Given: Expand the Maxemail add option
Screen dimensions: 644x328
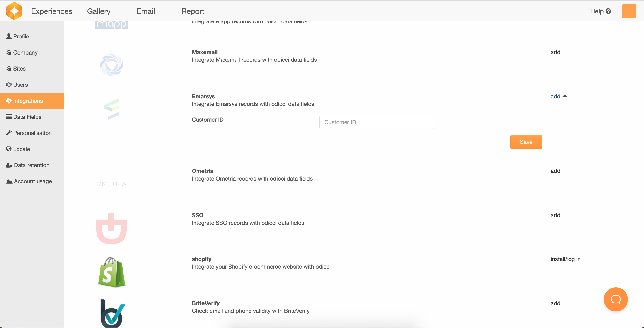Looking at the screenshot, I should [x=555, y=52].
